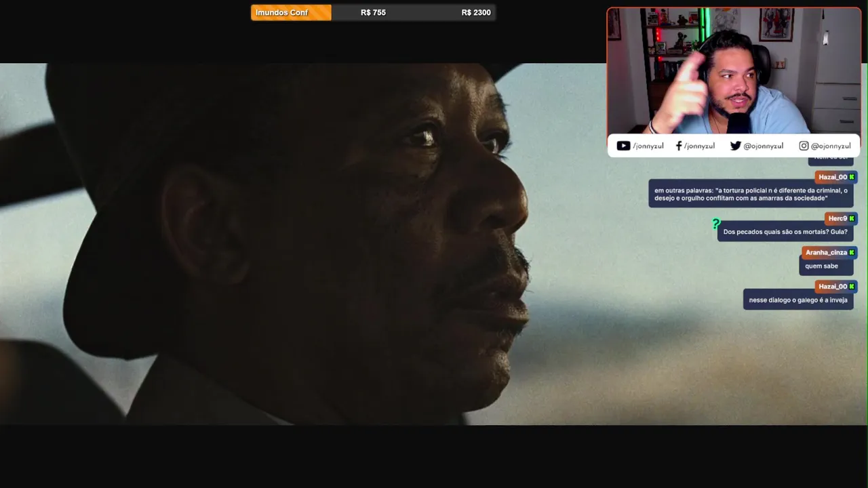The height and width of the screenshot is (488, 868).
Task: Click badge icon next to Aranha_cinza username
Action: pyautogui.click(x=852, y=252)
